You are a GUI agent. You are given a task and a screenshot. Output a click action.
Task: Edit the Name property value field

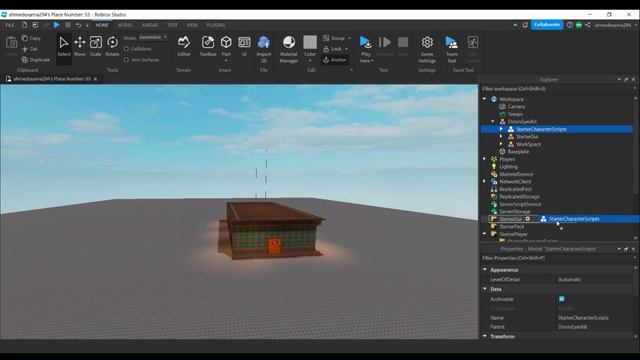[x=594, y=318]
